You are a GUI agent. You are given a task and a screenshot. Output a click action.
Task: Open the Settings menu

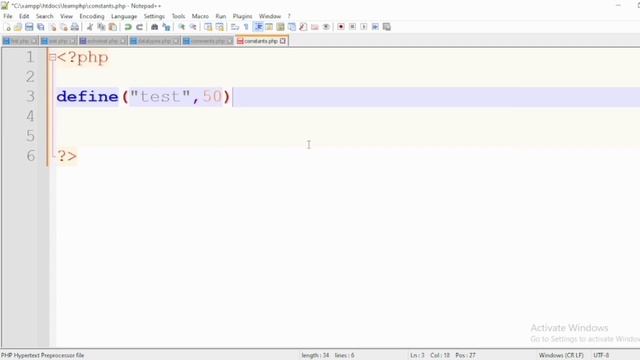154,16
